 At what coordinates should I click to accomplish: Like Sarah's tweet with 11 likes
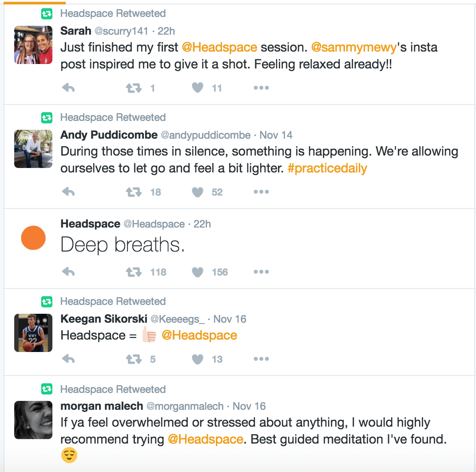pos(198,88)
